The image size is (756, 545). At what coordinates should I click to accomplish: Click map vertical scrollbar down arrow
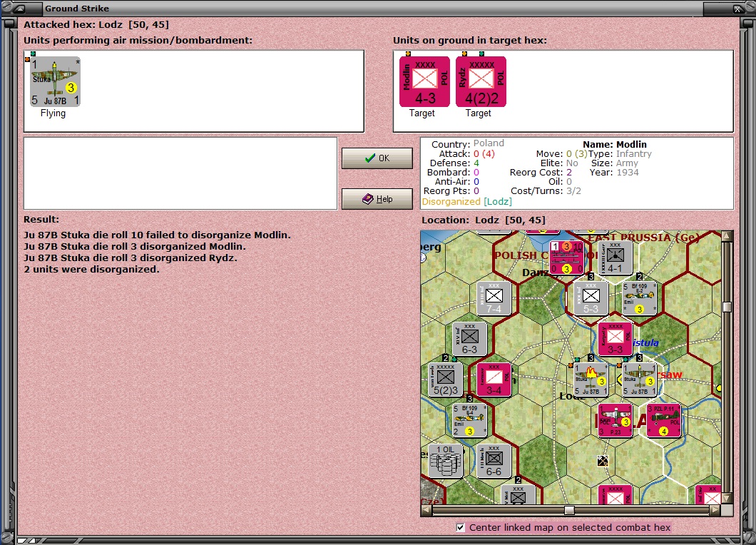pos(727,498)
